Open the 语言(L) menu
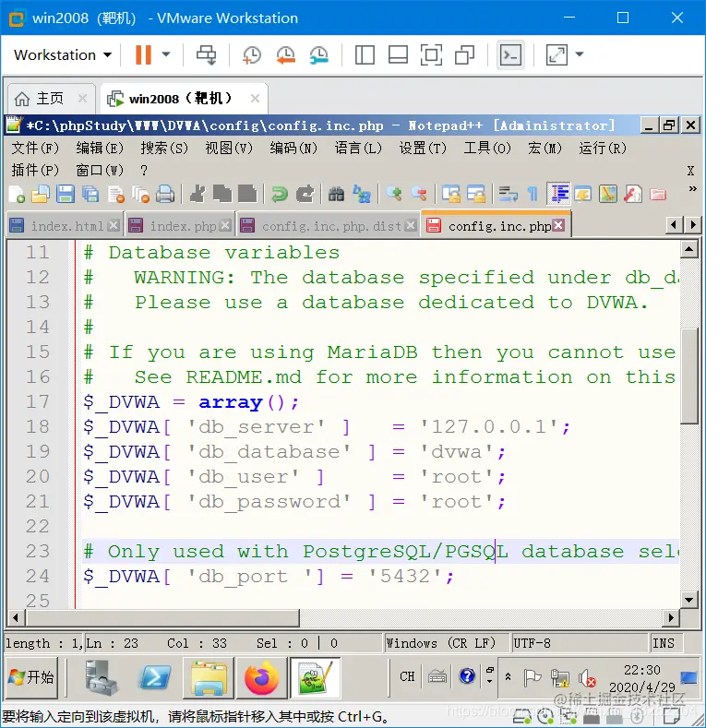 358,149
